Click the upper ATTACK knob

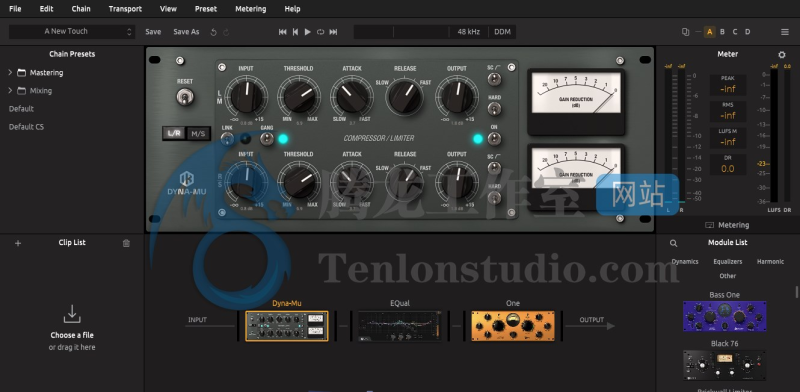point(352,96)
